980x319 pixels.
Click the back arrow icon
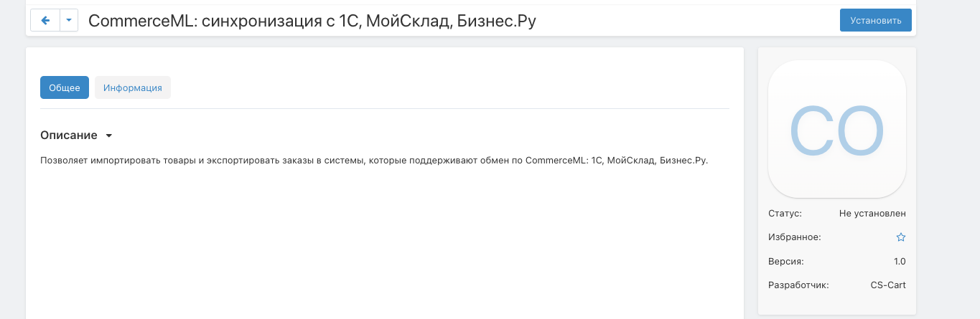point(45,21)
